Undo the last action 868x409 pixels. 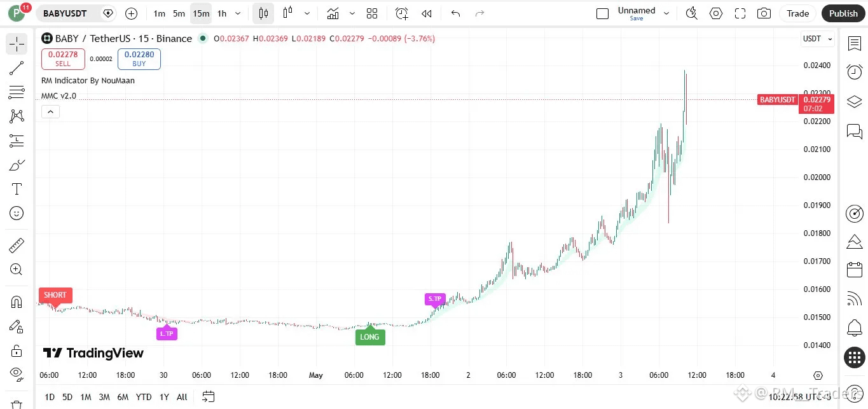(x=455, y=13)
